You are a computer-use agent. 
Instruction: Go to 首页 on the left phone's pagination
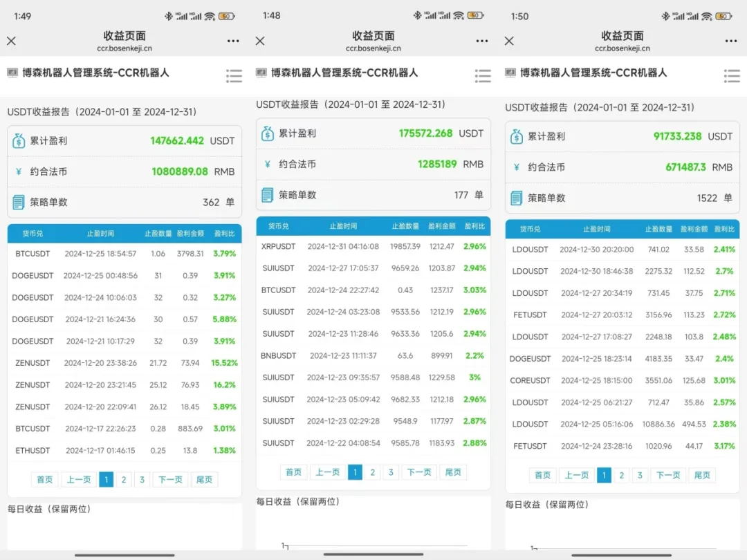(45, 480)
